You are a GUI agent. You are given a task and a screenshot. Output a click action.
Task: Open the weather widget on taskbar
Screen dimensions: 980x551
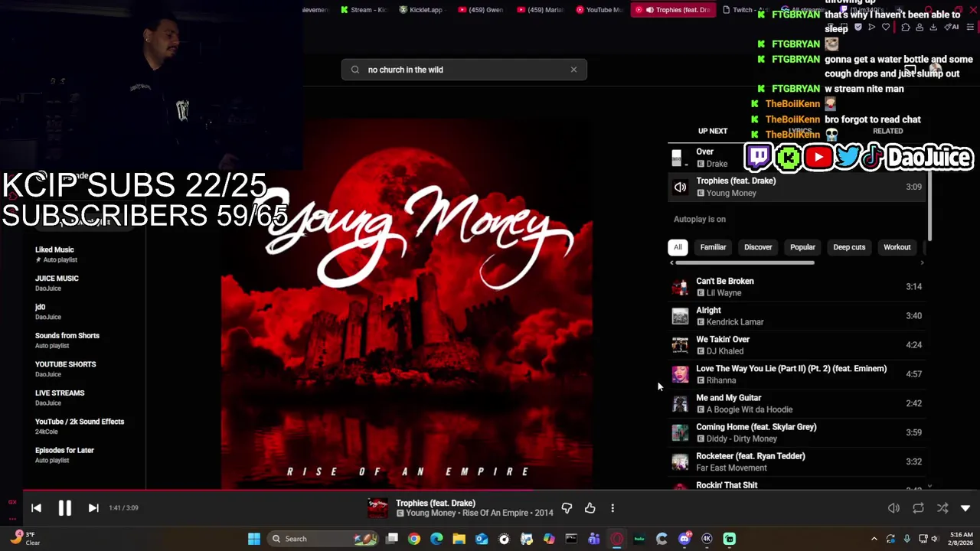pos(24,539)
